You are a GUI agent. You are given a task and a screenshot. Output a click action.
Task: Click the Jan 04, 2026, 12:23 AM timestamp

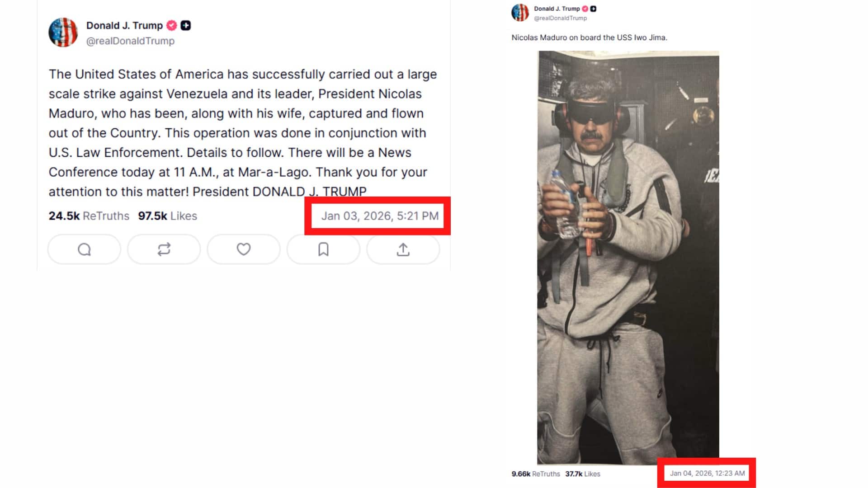pos(707,473)
